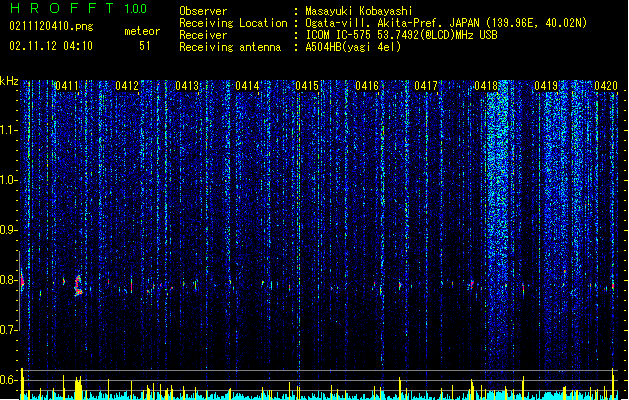The image size is (629, 400).
Task: Click the HROFFT 1.0.0 title text
Action: click(x=79, y=8)
